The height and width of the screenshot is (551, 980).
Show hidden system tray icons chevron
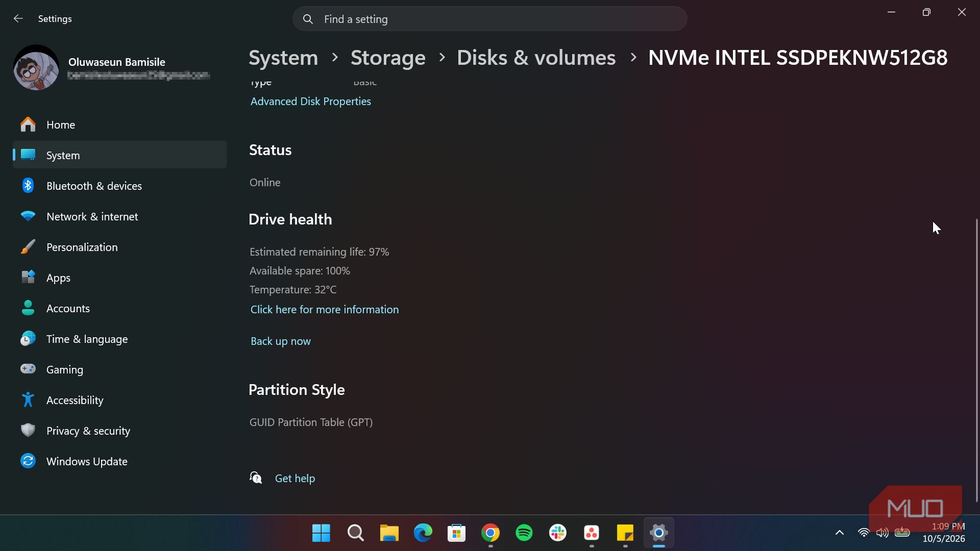[x=840, y=533]
